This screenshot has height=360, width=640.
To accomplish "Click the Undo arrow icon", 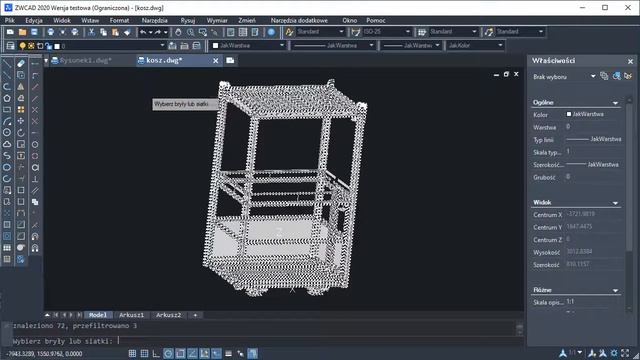I will point(143,32).
